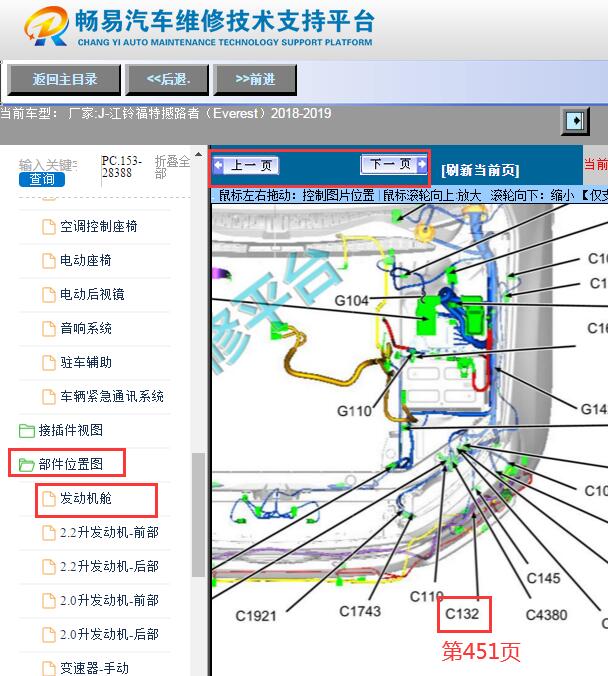
Task: Open 2.0升发动机-前部 item
Action: 109,601
